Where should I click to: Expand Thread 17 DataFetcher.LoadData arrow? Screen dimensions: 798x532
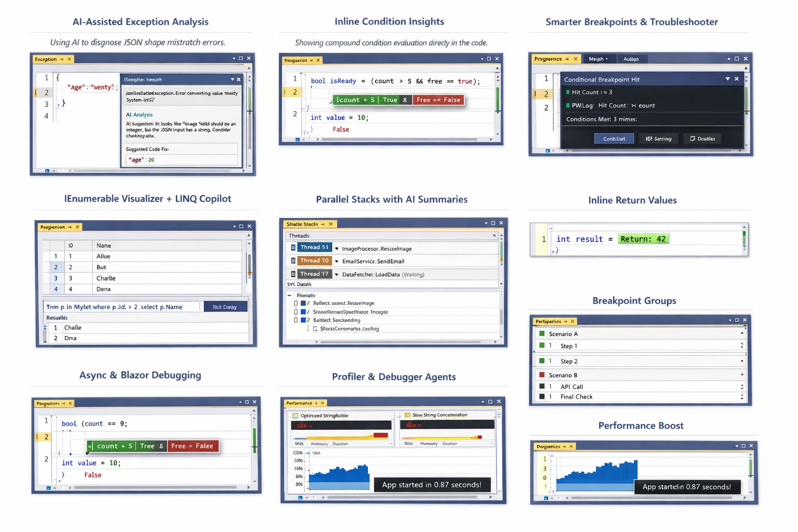coord(337,274)
